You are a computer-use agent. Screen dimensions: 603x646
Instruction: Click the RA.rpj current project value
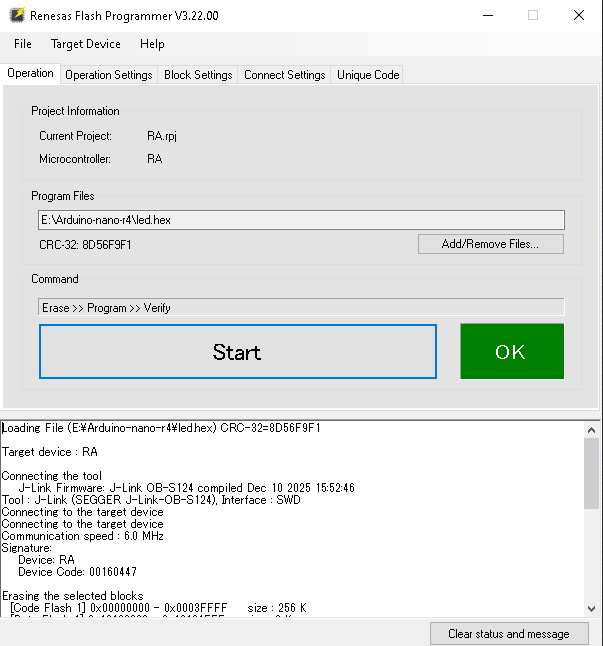[162, 136]
